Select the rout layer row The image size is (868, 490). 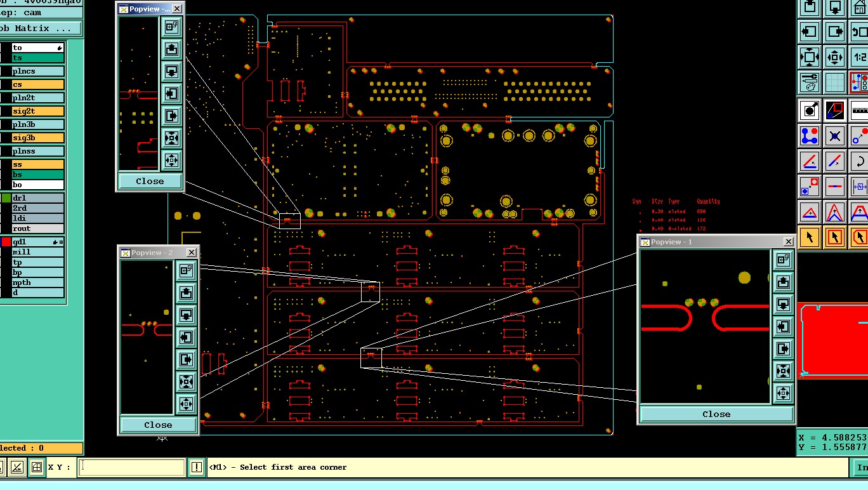[x=38, y=228]
